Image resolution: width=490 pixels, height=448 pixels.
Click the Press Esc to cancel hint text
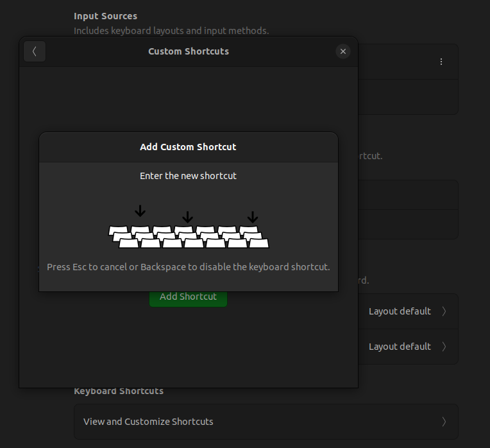189,267
